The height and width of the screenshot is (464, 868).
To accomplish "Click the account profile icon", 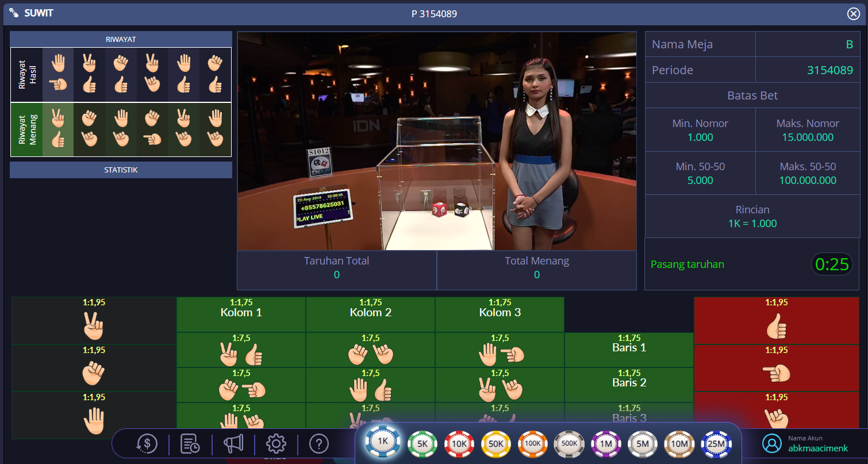I will pos(772,443).
